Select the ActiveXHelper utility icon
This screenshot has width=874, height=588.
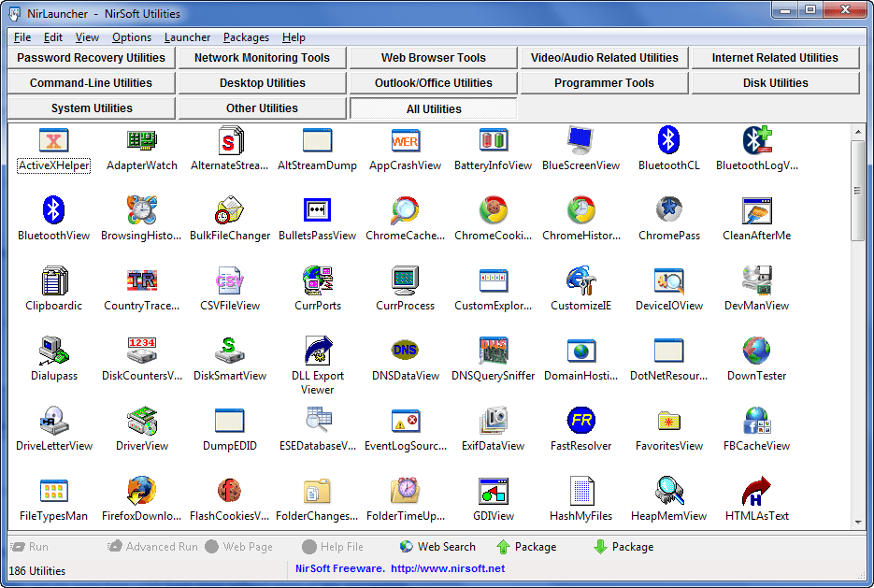pos(53,140)
